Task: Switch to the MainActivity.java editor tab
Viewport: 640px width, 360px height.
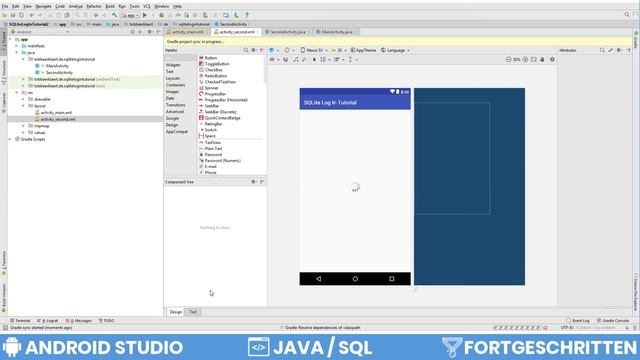Action: coord(336,32)
